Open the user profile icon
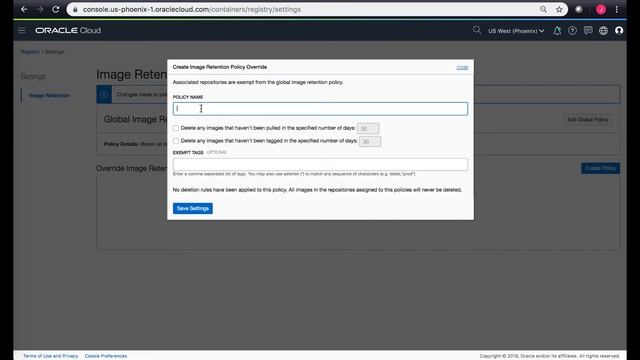The width and height of the screenshot is (640, 360). click(619, 31)
